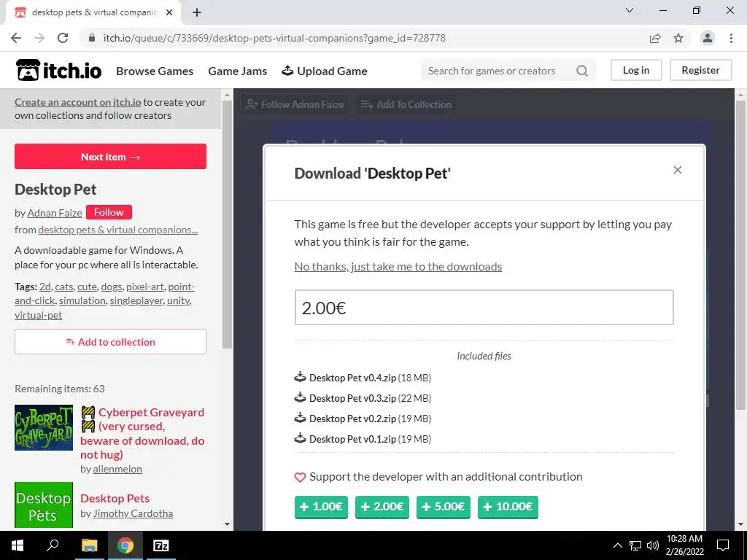Close the desktop pets browser tab

pos(169,12)
